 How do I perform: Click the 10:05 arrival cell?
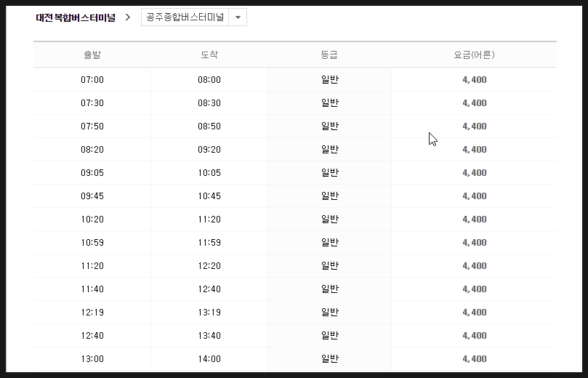[x=209, y=172]
